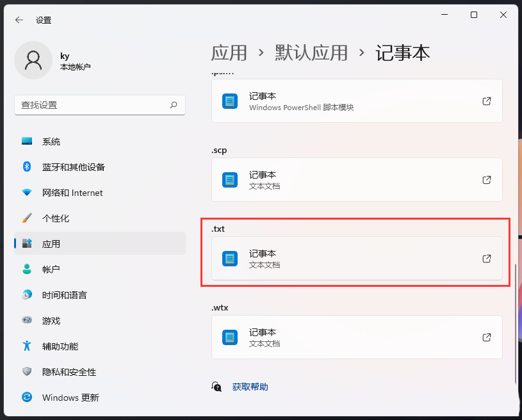Open 隐私和安全性 settings
Viewport: 522px width, 420px height.
[69, 372]
